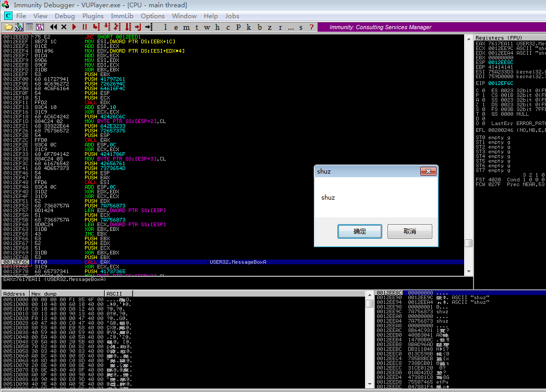
Task: Open the Help menu
Action: [211, 16]
